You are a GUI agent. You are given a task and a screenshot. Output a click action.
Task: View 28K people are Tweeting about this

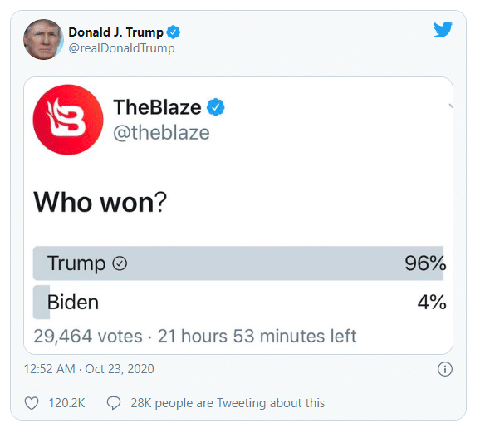click(228, 403)
